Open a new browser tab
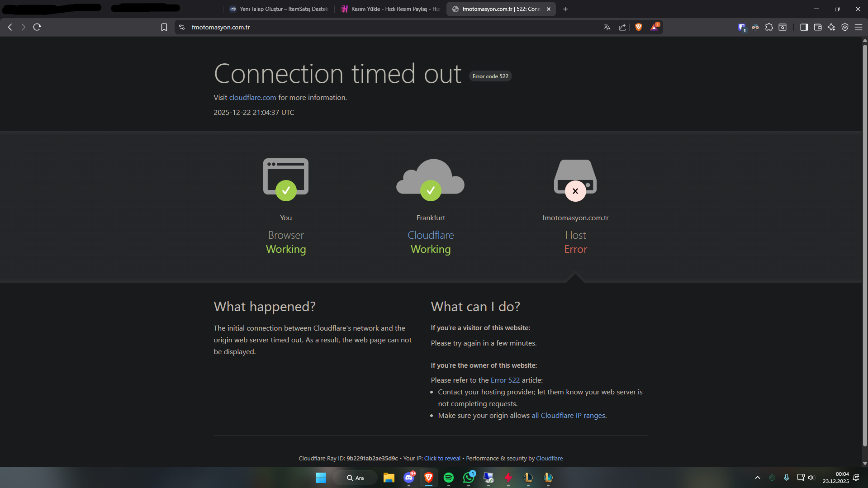868x488 pixels. (565, 9)
